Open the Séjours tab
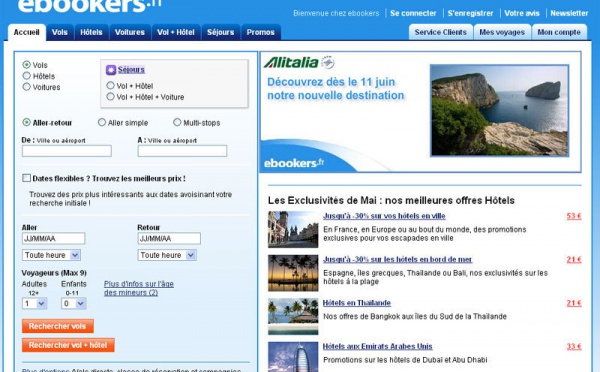 (x=220, y=32)
